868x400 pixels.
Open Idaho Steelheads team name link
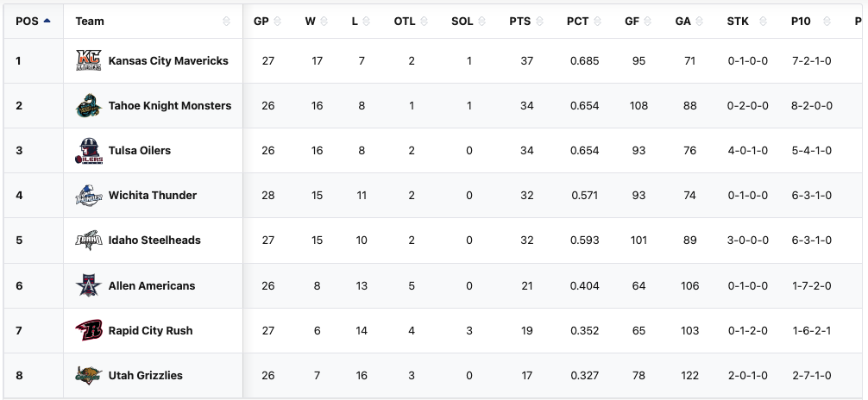[154, 241]
